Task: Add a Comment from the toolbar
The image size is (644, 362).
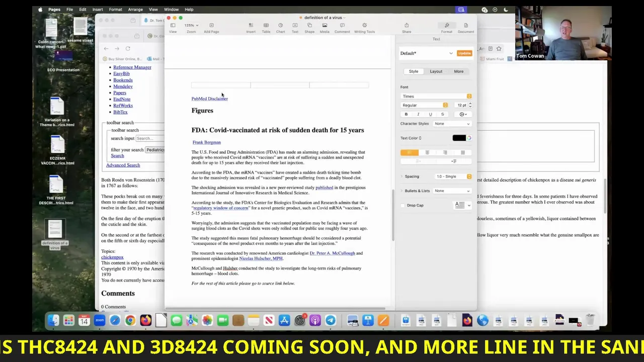Action: click(x=342, y=28)
